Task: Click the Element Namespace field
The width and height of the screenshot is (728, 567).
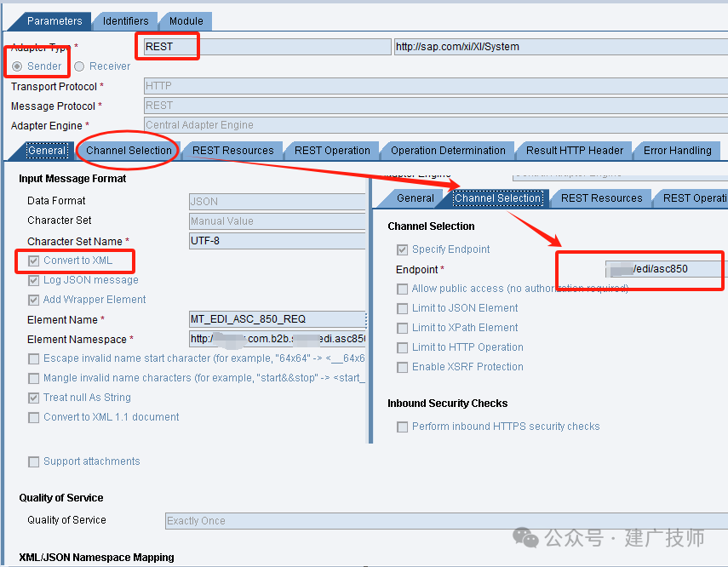Action: coord(278,339)
